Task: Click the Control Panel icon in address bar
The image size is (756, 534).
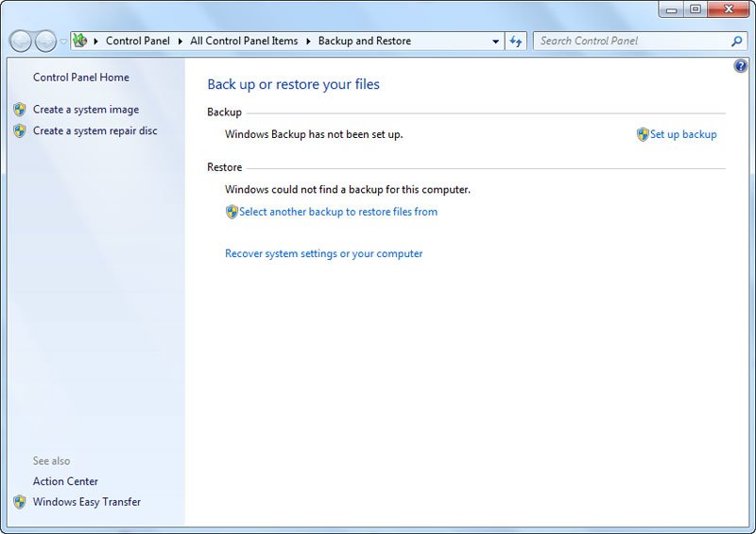Action: [x=80, y=42]
